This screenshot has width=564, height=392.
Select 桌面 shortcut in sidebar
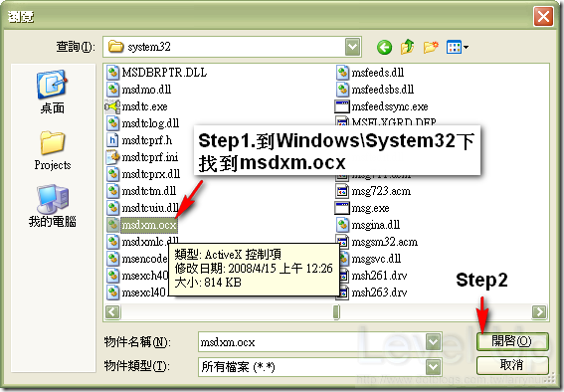click(x=53, y=93)
